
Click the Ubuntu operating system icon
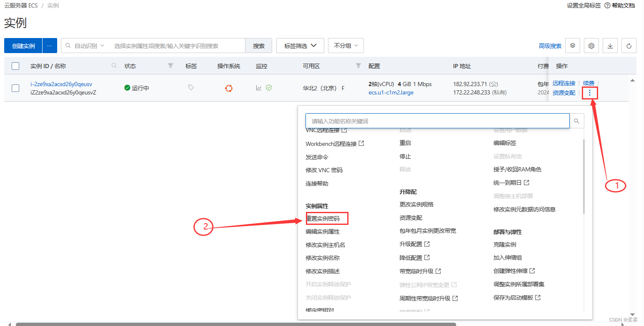pos(229,88)
